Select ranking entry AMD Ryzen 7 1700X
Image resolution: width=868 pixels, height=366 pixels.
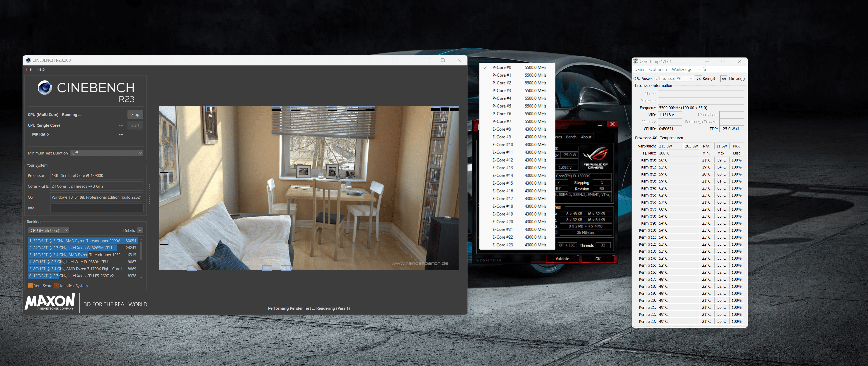coord(83,269)
